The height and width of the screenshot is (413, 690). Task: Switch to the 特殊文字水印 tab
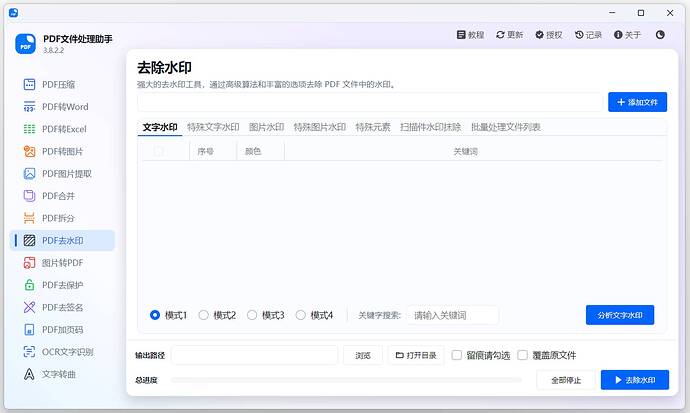point(213,127)
